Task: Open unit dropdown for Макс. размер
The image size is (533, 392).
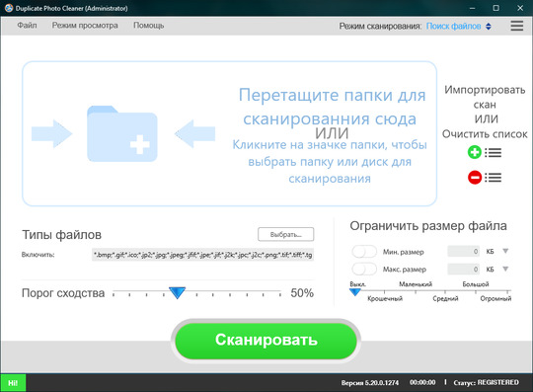Action: click(x=505, y=269)
